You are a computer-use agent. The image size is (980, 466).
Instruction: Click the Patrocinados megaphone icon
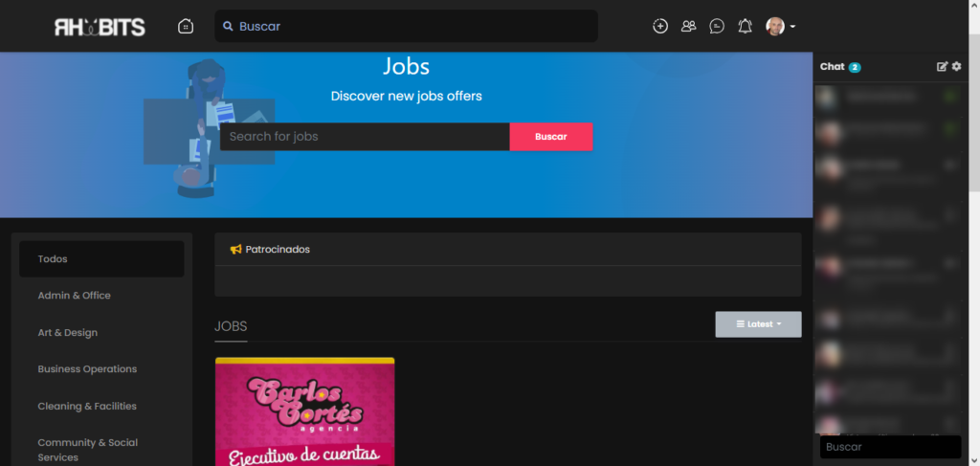[x=235, y=249]
